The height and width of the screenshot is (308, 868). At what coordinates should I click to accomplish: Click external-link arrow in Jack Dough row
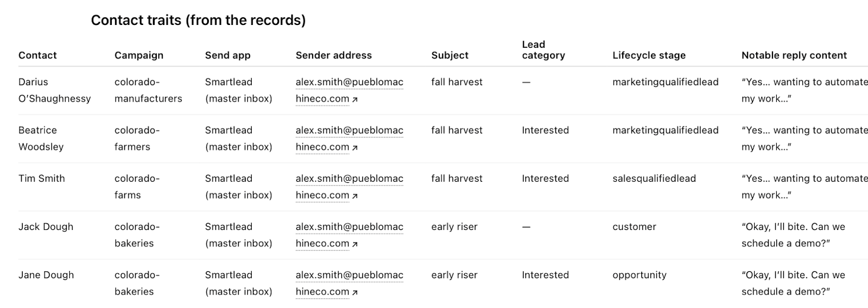tap(355, 244)
